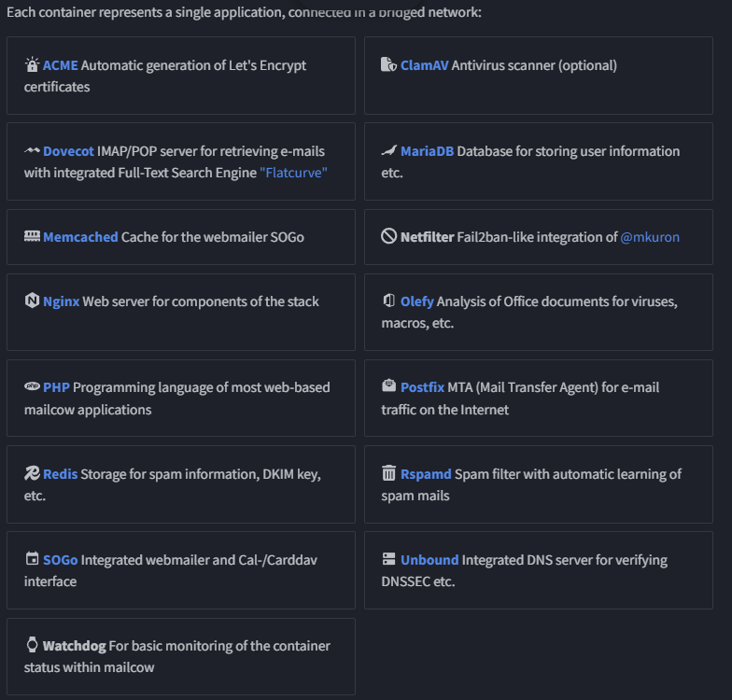
Task: Follow the @mkuron profile link
Action: (650, 237)
